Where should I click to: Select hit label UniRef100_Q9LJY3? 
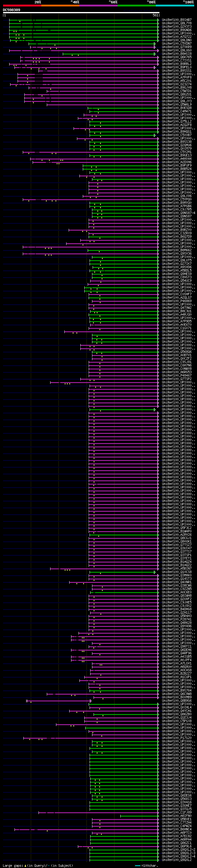177,101
